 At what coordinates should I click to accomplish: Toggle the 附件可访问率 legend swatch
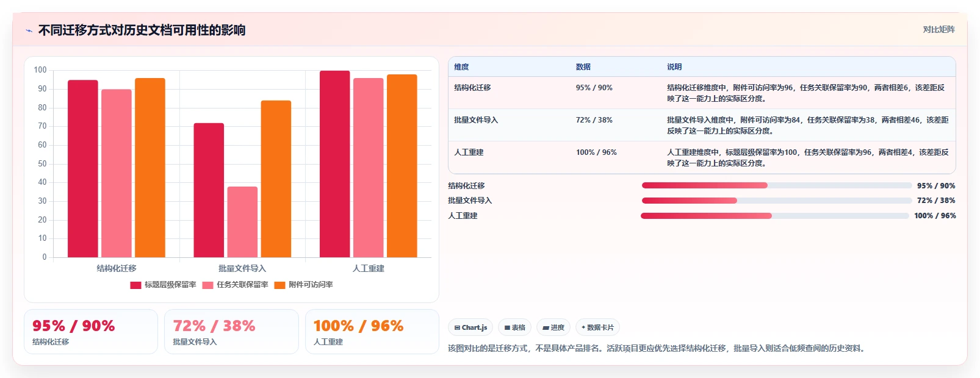click(279, 285)
